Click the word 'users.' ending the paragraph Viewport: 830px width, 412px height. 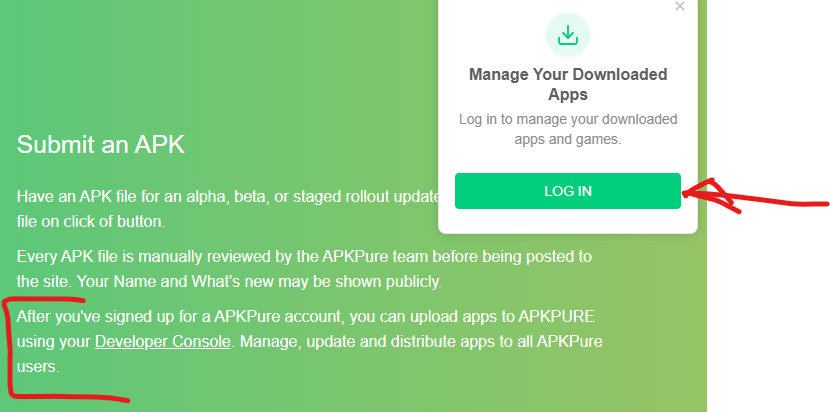click(x=38, y=366)
